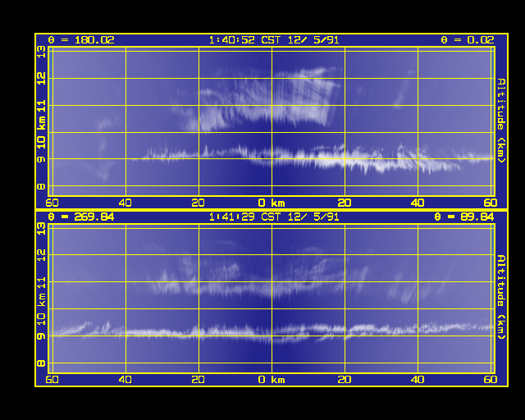Click the right 40 distance label in the bottom panel

418,380
